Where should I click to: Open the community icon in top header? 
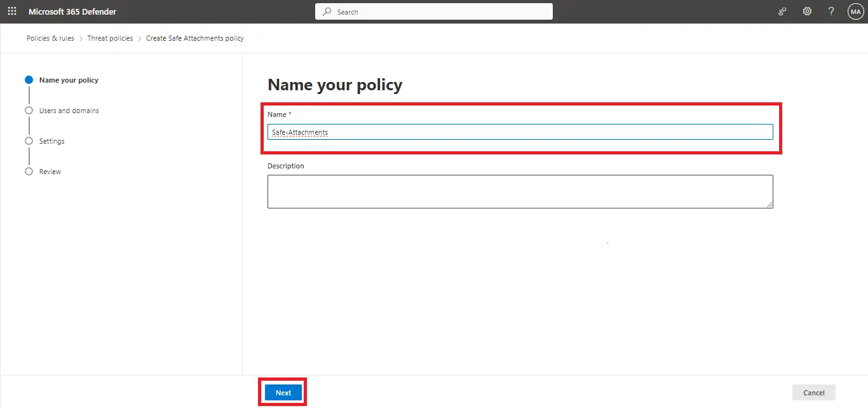tap(782, 11)
